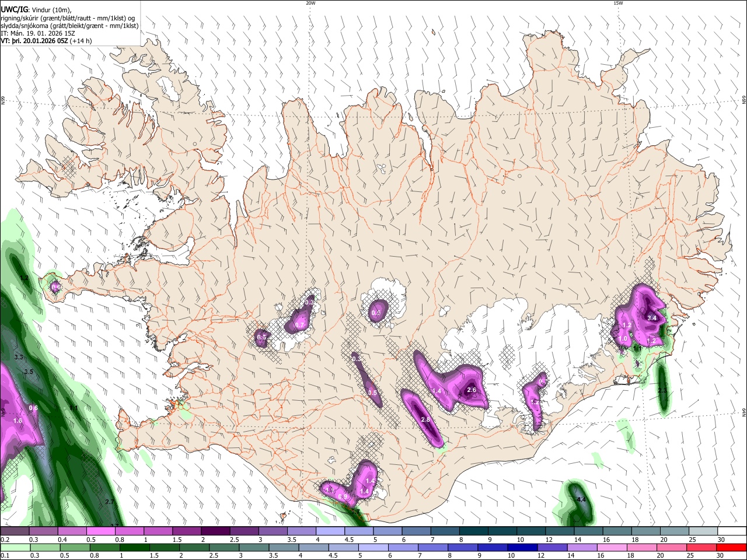
Task: Pick the upper snow scale swatch labeled 0.2
Action: tap(15, 531)
